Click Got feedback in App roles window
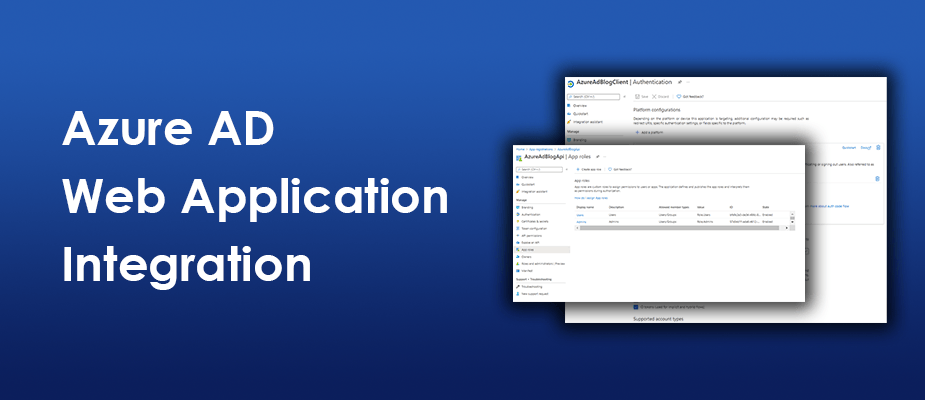 coord(620,169)
